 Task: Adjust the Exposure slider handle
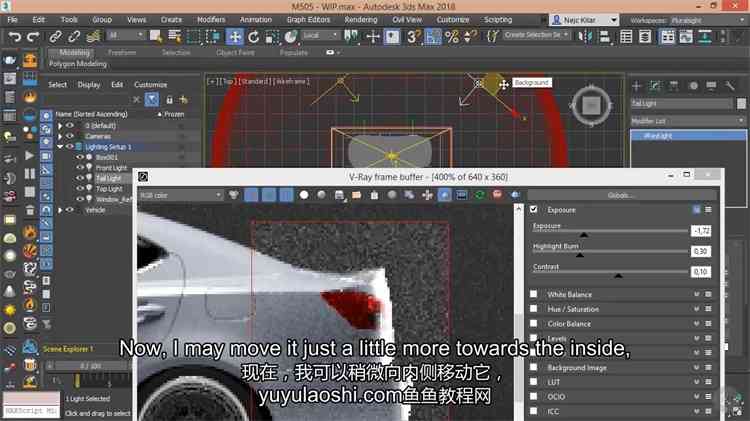click(584, 234)
